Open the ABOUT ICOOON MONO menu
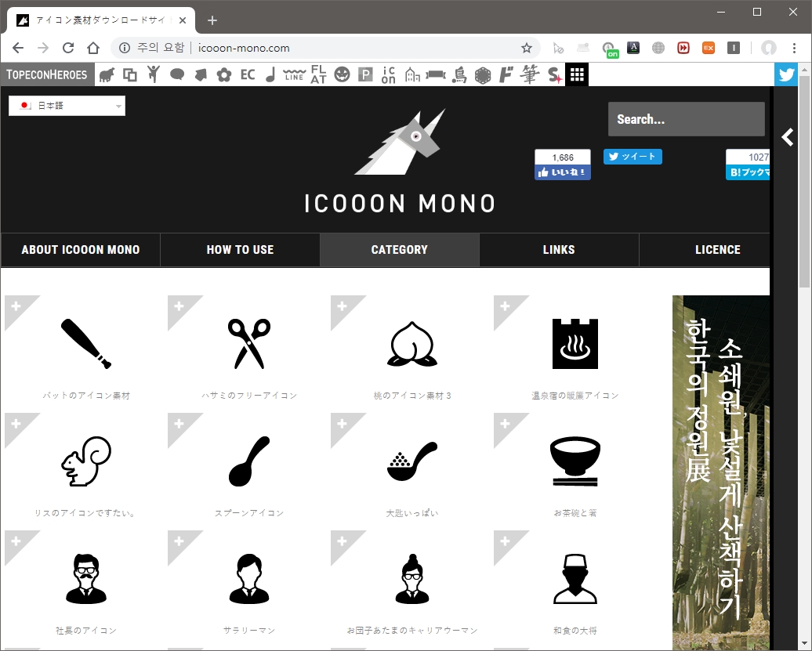Image resolution: width=812 pixels, height=651 pixels. pos(80,250)
